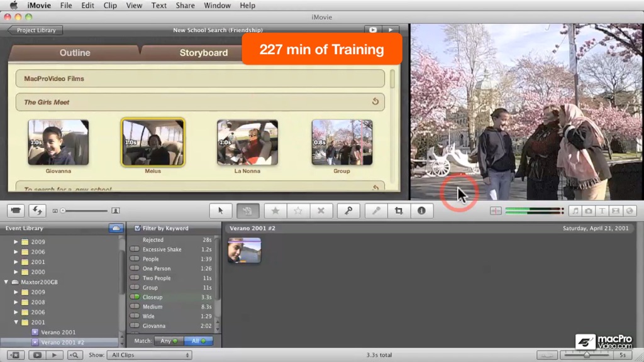This screenshot has width=644, height=362.
Task: Open the titles browser T icon
Action: point(602,211)
